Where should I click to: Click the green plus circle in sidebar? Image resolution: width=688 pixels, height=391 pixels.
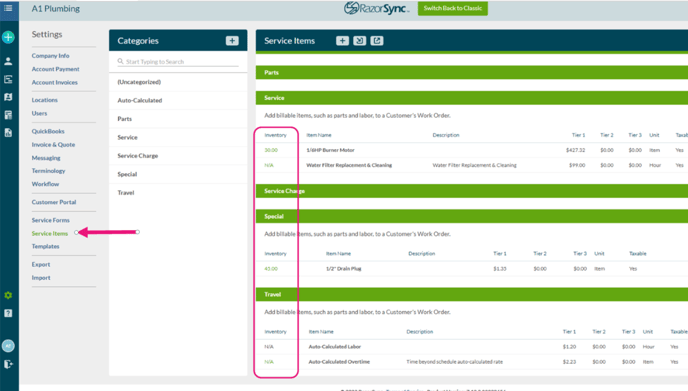[8, 37]
